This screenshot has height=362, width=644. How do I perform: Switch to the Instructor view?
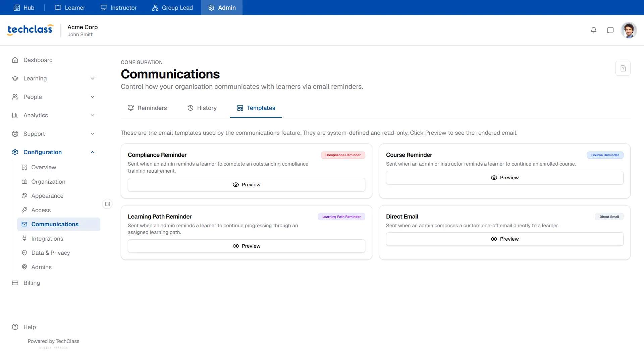pyautogui.click(x=119, y=7)
